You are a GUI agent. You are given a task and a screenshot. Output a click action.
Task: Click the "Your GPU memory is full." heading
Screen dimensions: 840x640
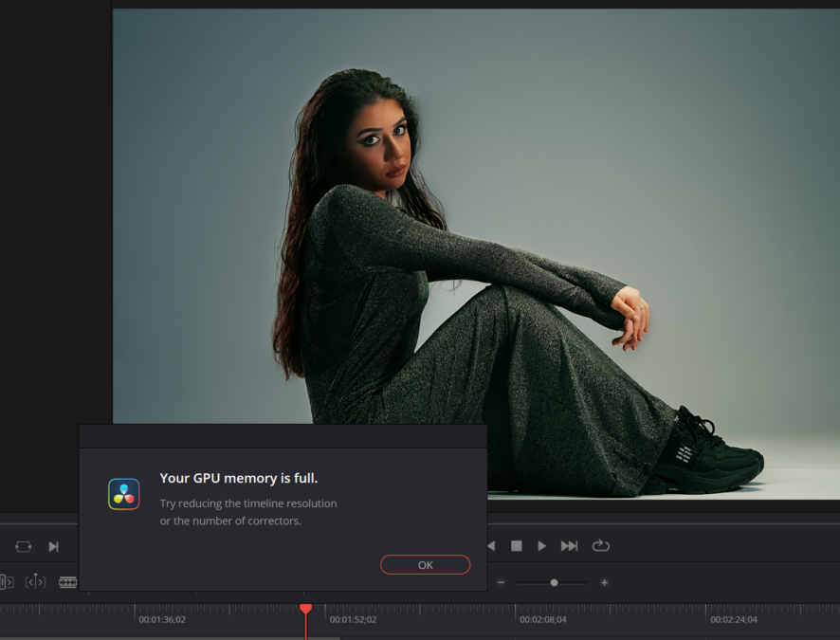click(x=239, y=478)
